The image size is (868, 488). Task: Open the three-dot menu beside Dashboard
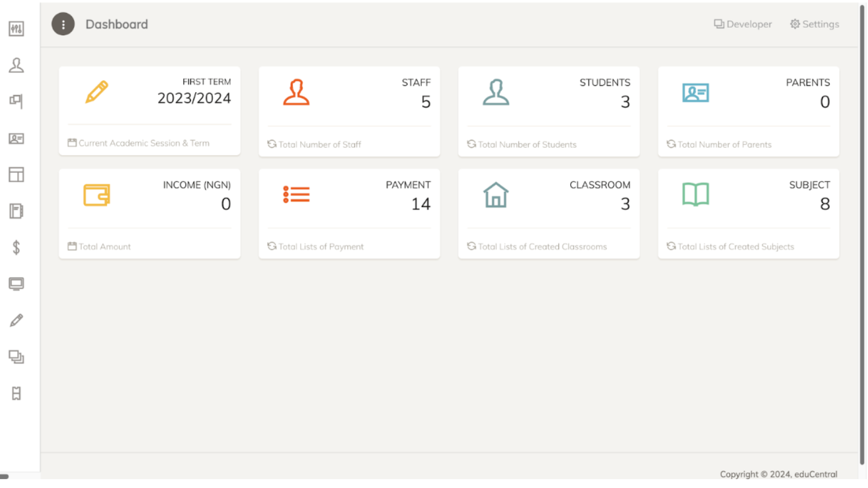click(x=63, y=25)
